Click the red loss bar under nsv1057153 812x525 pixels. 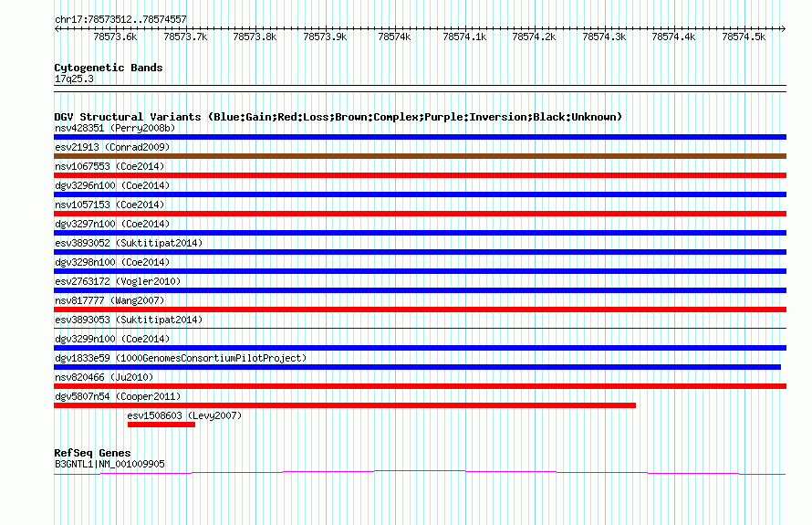(420, 214)
